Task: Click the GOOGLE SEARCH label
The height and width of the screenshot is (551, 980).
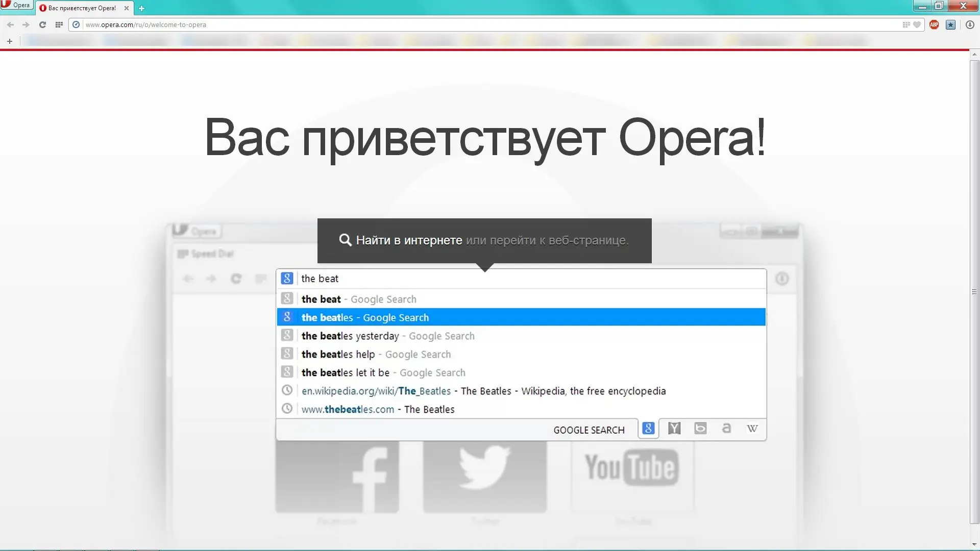Action: coord(589,430)
